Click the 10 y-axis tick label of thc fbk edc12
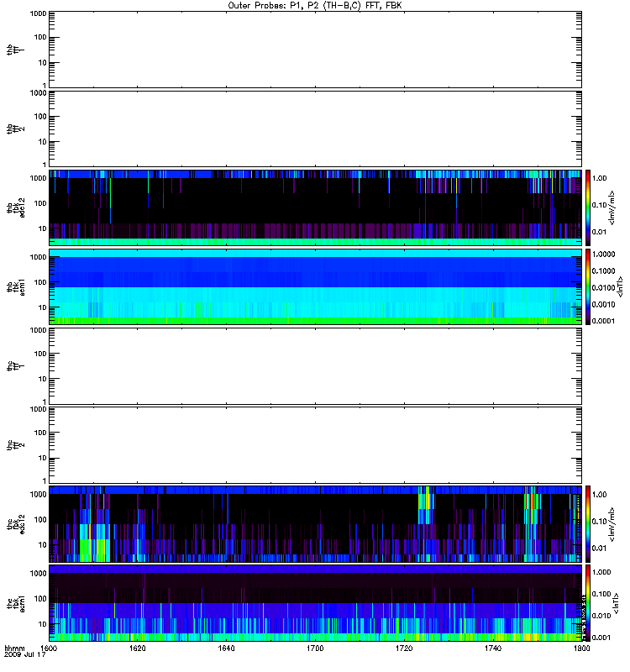Viewport: 630px width, 672px height. coord(43,545)
